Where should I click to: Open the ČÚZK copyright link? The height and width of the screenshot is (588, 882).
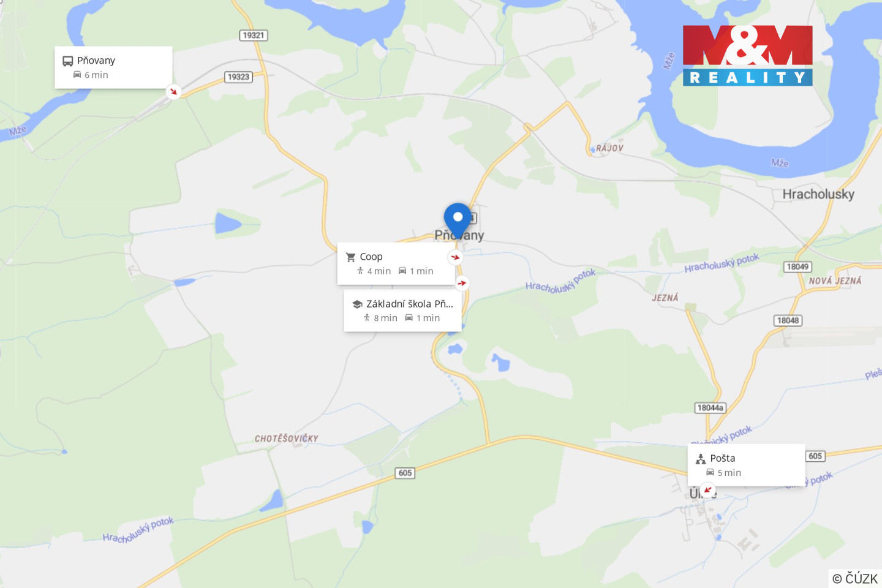click(855, 578)
